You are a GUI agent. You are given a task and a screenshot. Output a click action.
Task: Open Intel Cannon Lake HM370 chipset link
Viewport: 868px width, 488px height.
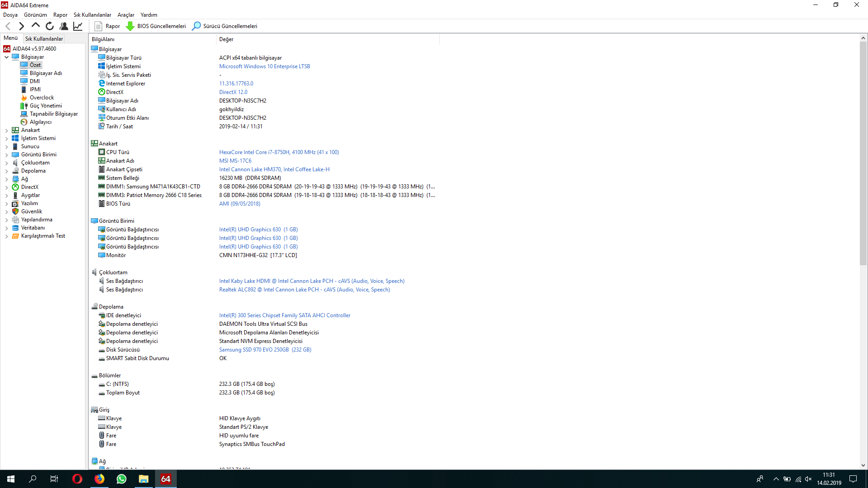coord(274,169)
